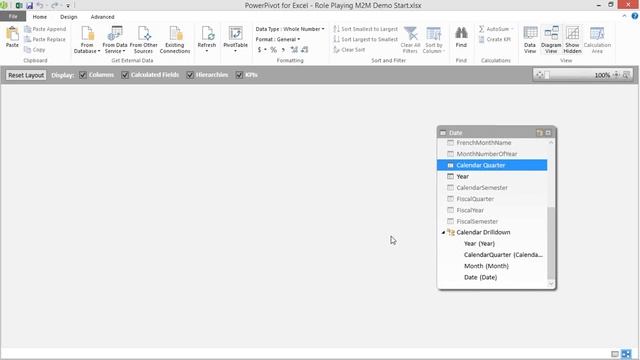The width and height of the screenshot is (640, 360).
Task: Select the Home ribbon tab
Action: point(40,17)
